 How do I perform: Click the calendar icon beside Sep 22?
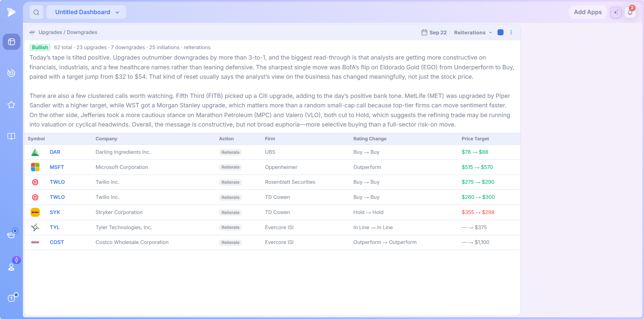424,32
